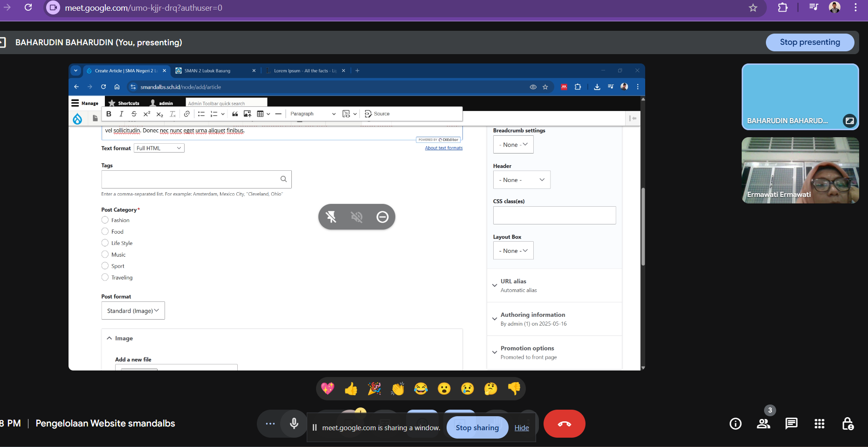The image size is (868, 447).
Task: Open the Post format dropdown
Action: point(133,311)
